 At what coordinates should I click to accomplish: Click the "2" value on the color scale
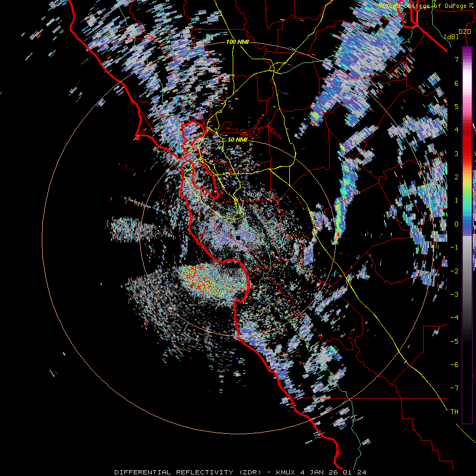(456, 177)
